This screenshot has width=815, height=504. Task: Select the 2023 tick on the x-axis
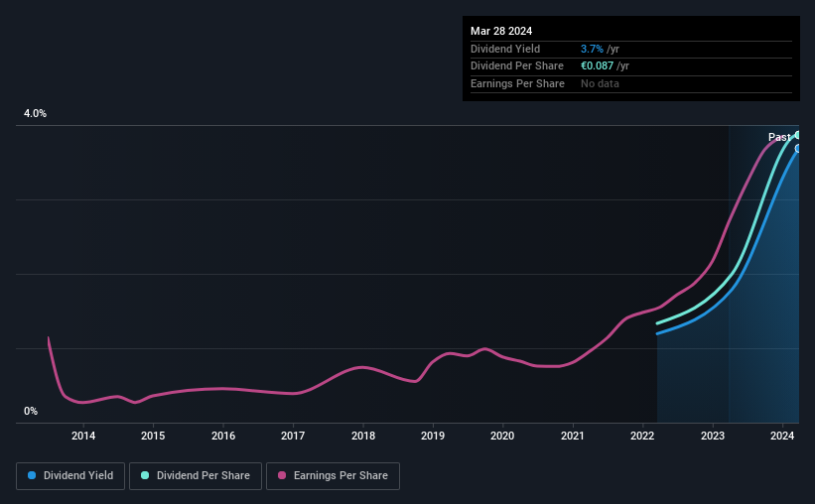[x=713, y=435]
